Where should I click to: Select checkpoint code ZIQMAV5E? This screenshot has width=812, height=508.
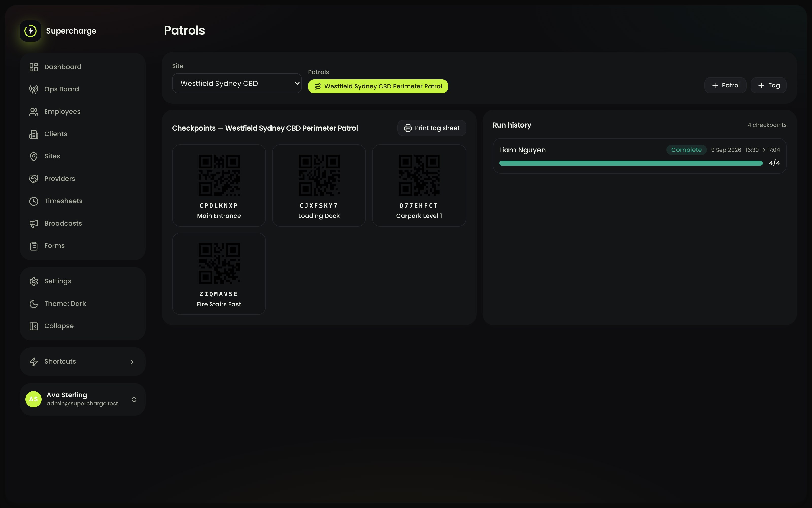pyautogui.click(x=219, y=294)
